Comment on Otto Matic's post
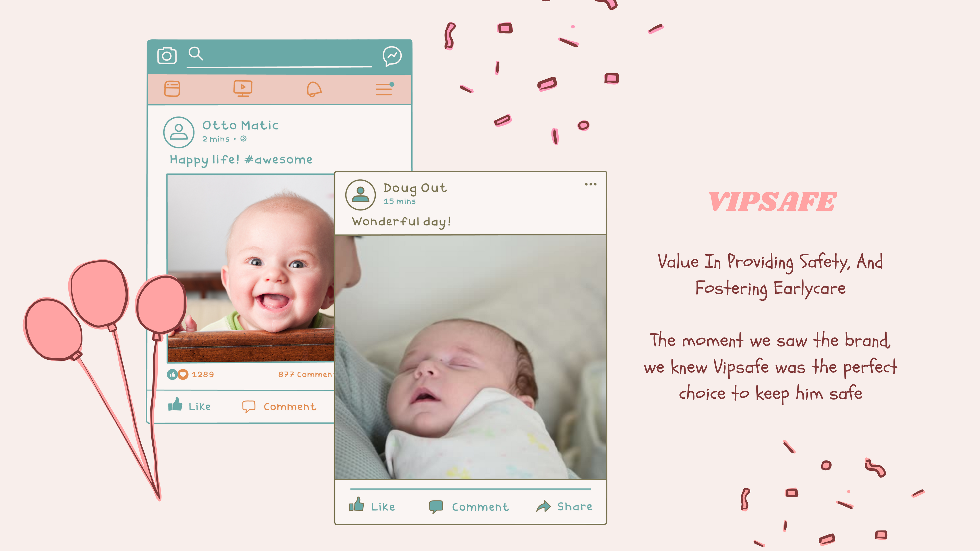This screenshot has height=551, width=980. pos(279,407)
